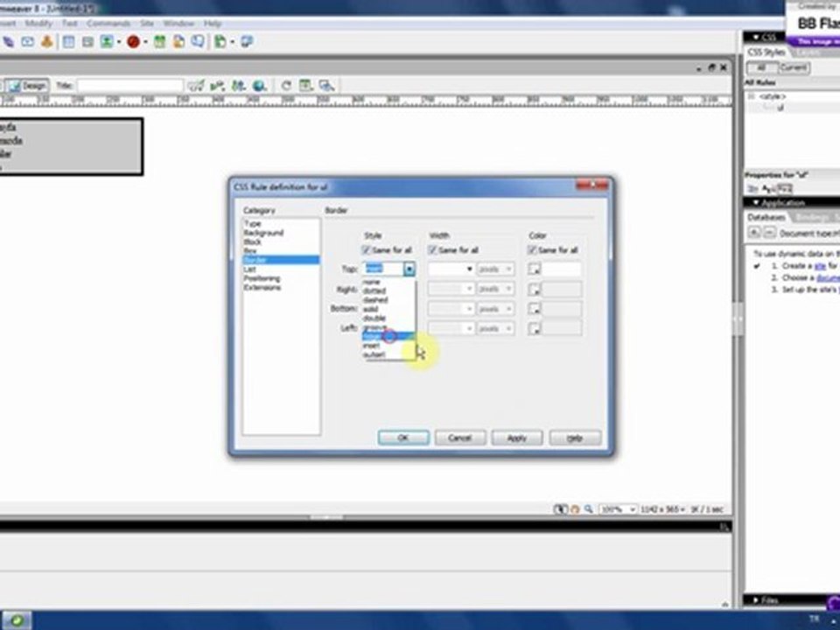Open the Bottom border color swatch

pos(534,309)
